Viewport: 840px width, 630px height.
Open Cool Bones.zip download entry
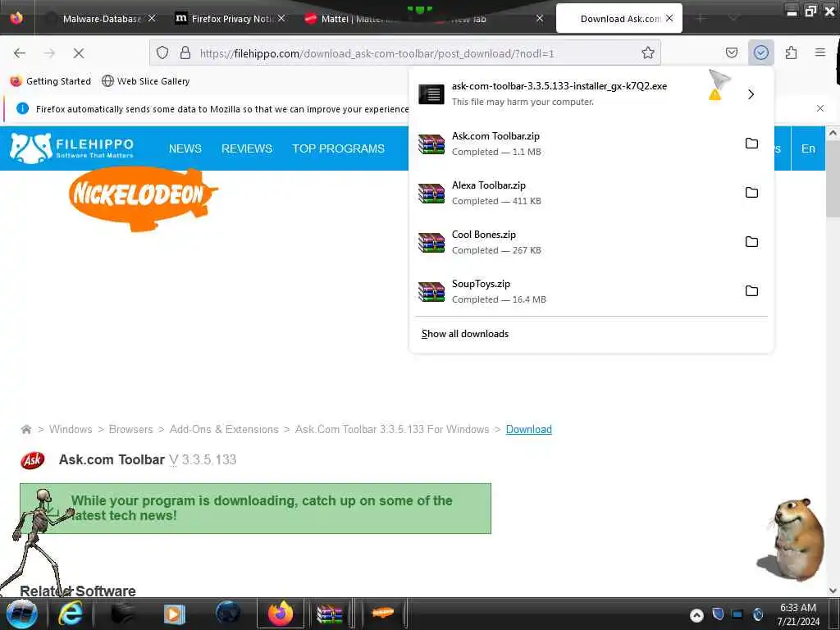tap(573, 242)
